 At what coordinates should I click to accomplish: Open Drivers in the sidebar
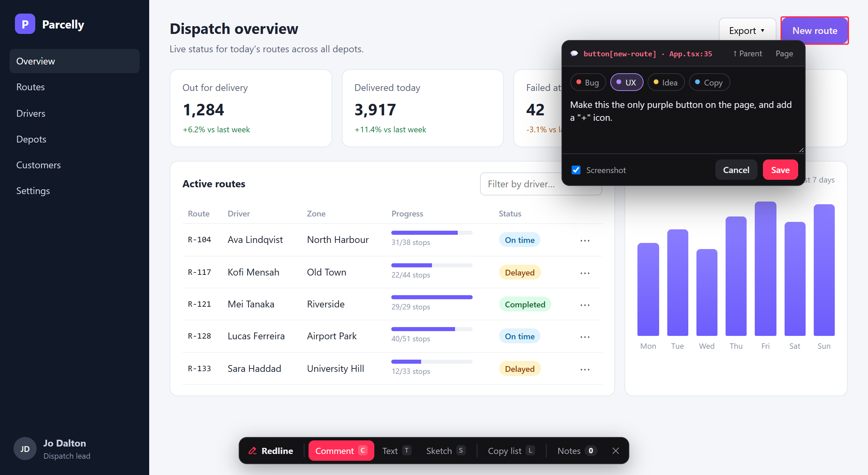coord(75,113)
